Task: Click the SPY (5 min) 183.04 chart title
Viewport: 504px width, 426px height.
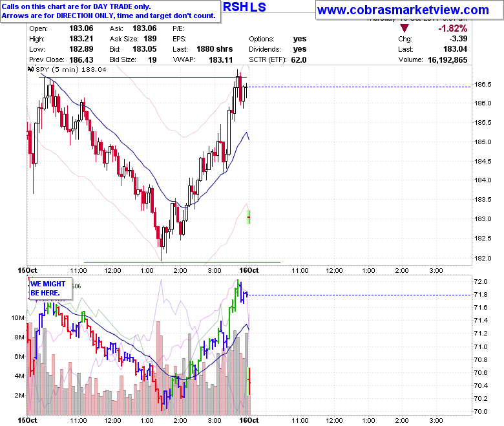Action: (70, 69)
